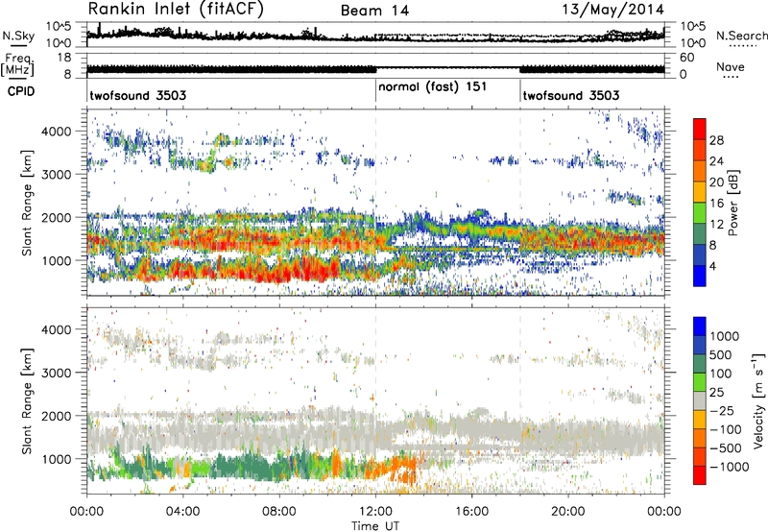Click the '28' tick on Power scale
The height and width of the screenshot is (532, 768).
coord(716,140)
